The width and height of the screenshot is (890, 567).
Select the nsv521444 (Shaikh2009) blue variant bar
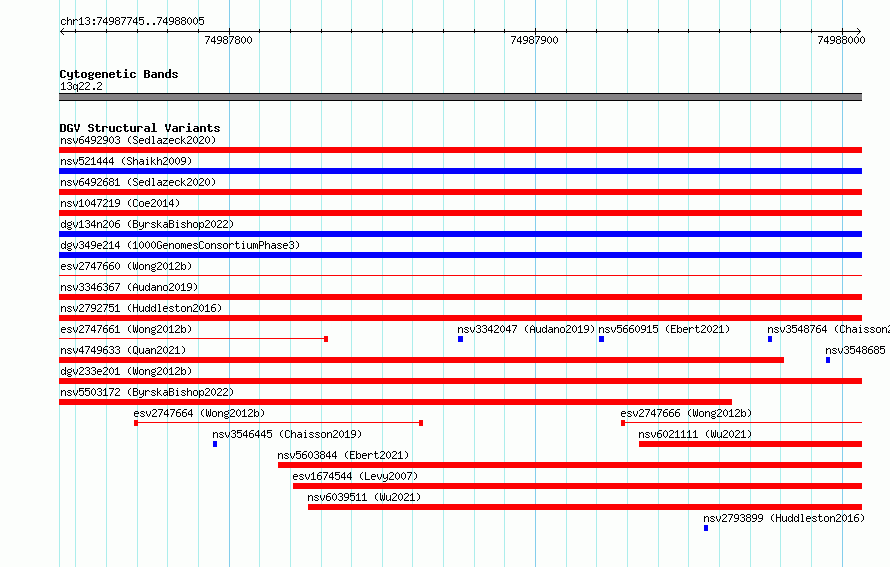[x=460, y=171]
